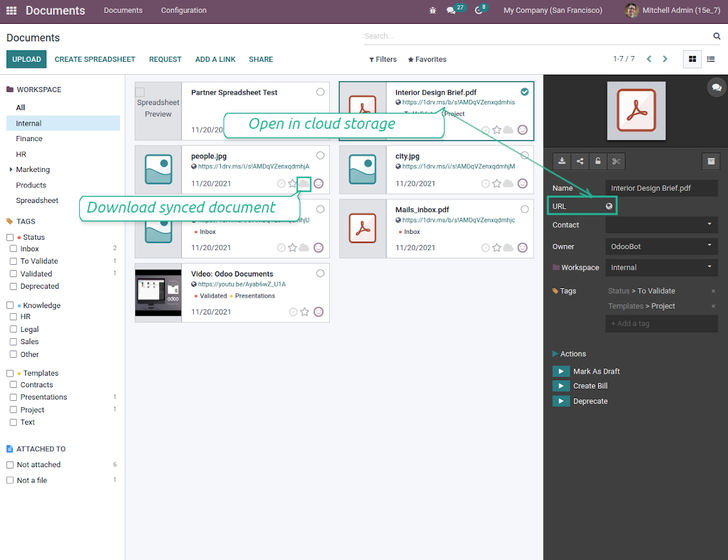The height and width of the screenshot is (560, 728).
Task: Star the city.jpg document
Action: coord(497,184)
